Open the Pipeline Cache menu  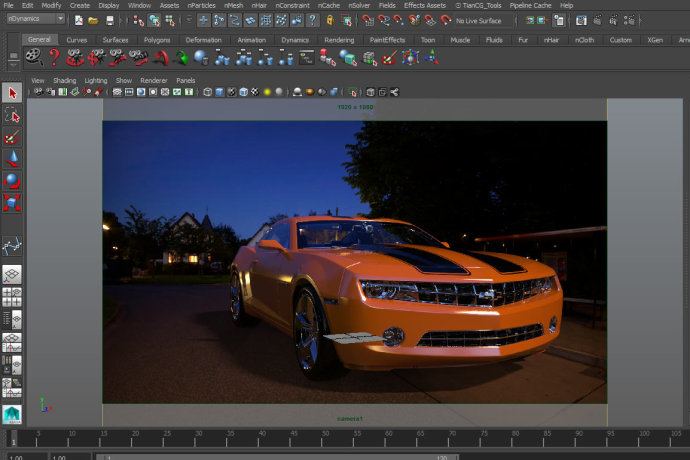(530, 5)
